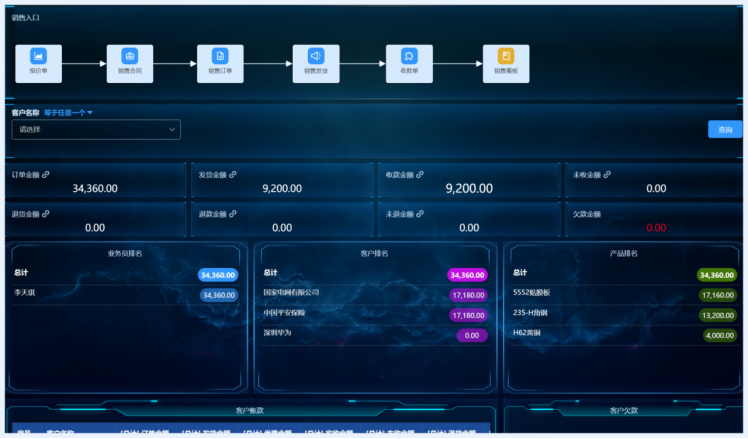Open the 收款单 receipt icon
Screen dimensions: 748x439
pyautogui.click(x=408, y=57)
